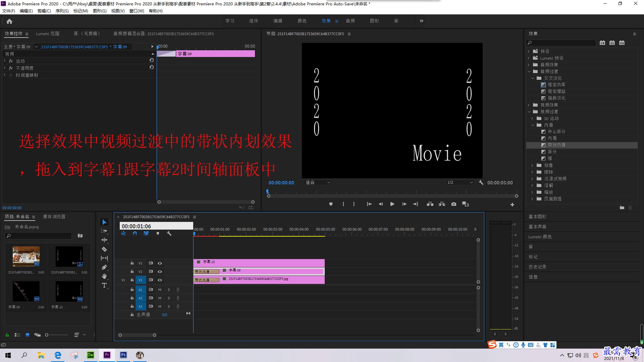Toggle lock on V3 track

pyautogui.click(x=132, y=263)
